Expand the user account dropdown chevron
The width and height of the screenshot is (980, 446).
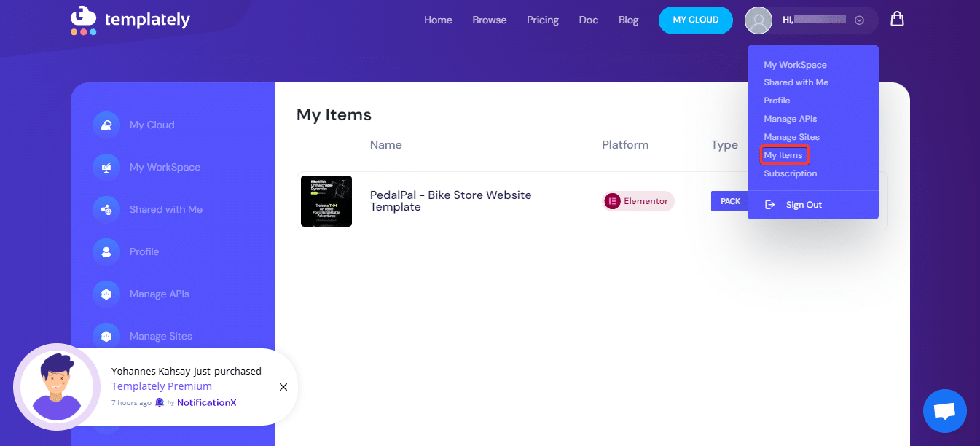(x=859, y=20)
